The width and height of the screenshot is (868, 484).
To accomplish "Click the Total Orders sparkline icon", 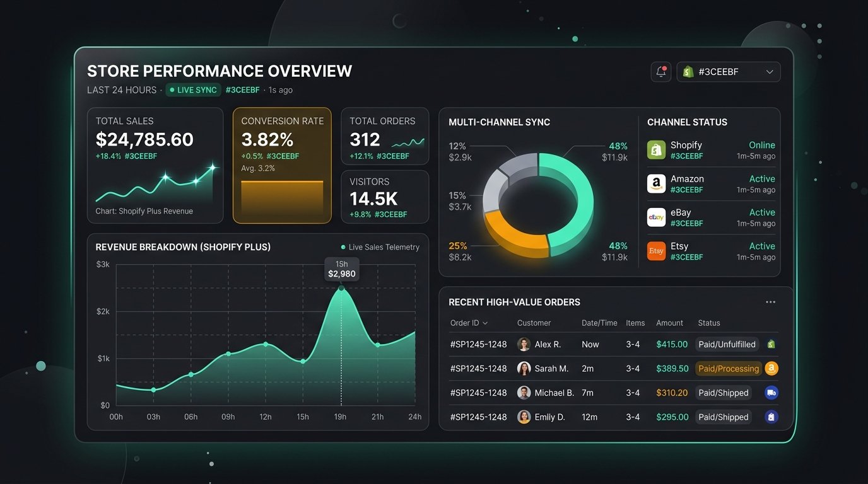I will (409, 142).
